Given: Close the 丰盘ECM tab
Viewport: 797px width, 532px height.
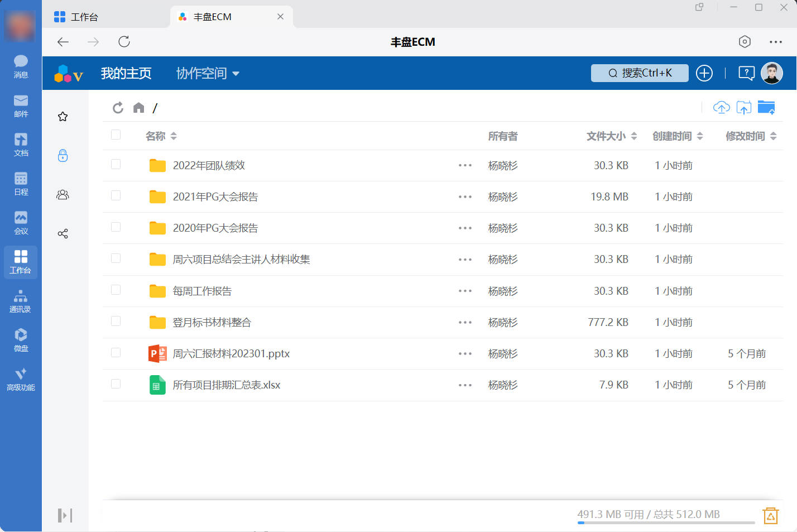Looking at the screenshot, I should point(280,17).
